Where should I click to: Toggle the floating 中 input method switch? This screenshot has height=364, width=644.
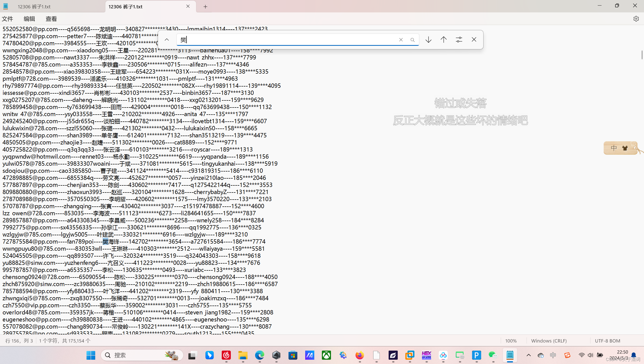(614, 148)
